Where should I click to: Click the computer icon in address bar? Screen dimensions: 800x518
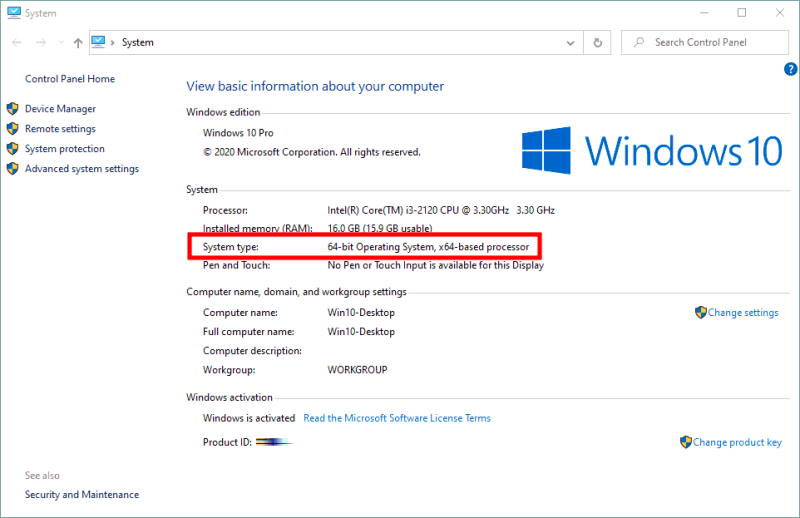(98, 42)
